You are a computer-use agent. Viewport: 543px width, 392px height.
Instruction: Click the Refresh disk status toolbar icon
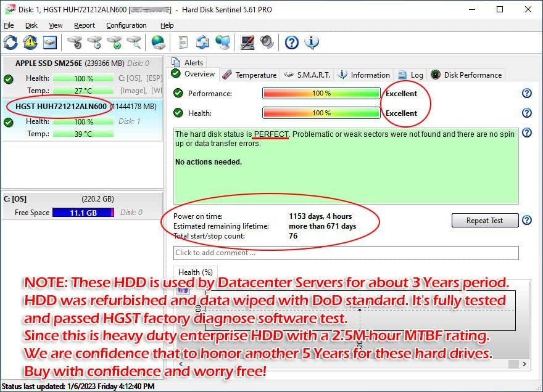click(x=10, y=43)
